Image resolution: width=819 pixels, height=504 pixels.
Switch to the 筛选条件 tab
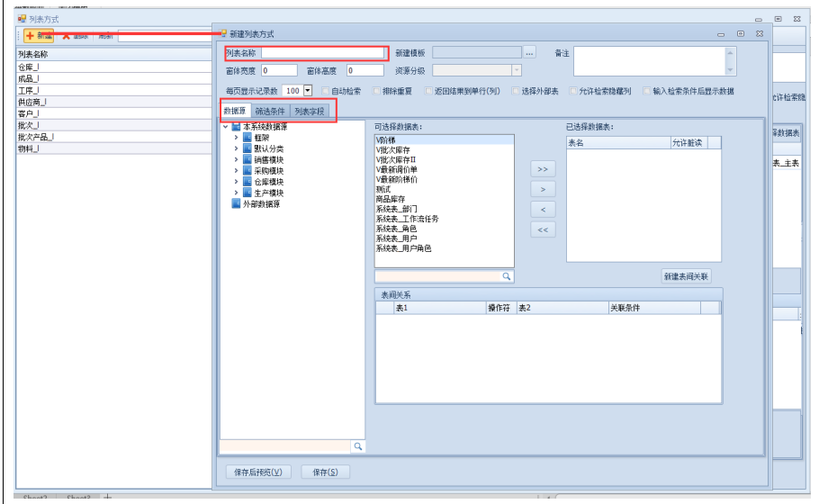pyautogui.click(x=270, y=112)
